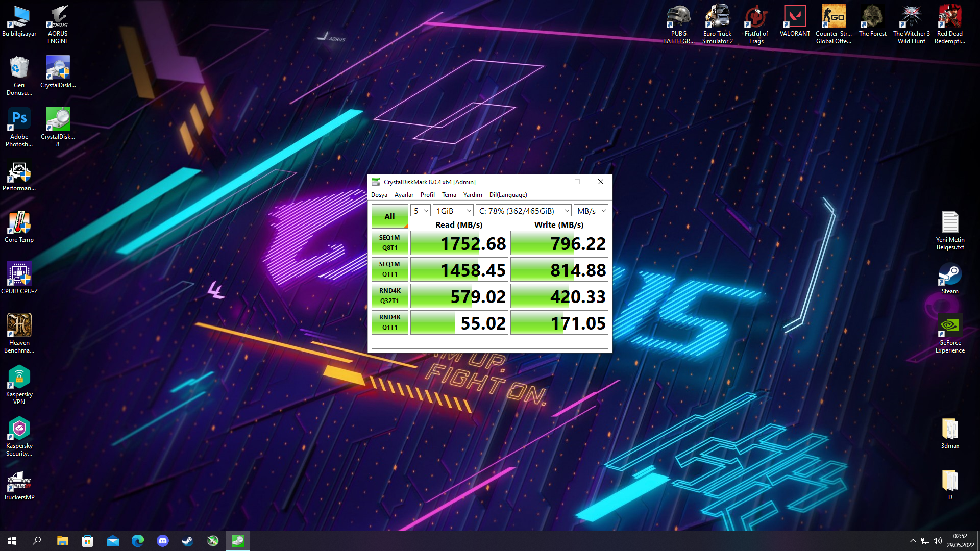The height and width of the screenshot is (551, 980).
Task: Select the Kaspersky VPN desktop icon
Action: pos(19,378)
